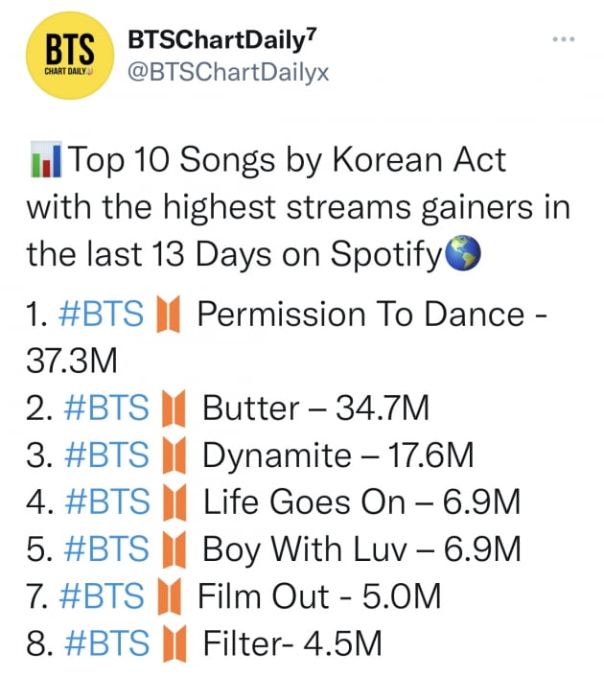Open #BTS hashtag on Boy With Luv line

(106, 548)
